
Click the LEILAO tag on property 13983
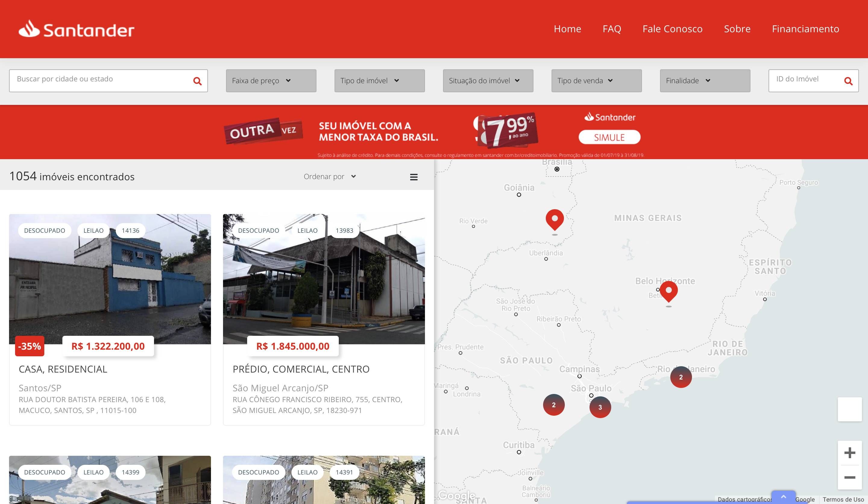307,231
